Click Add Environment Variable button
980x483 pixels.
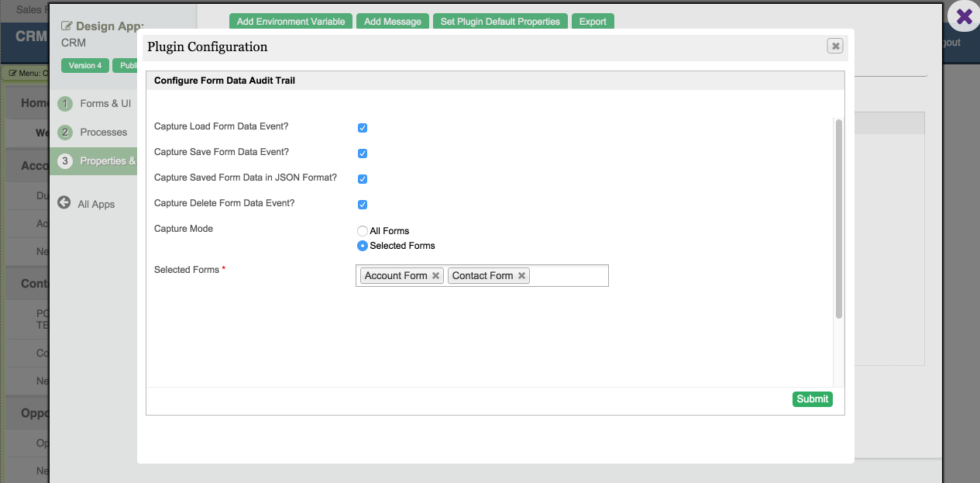click(x=291, y=22)
